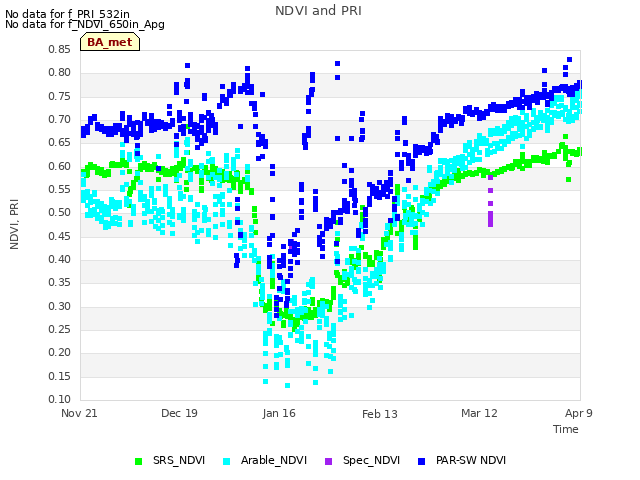640x480 pixels.
Task: Click the Nov 21 x-axis label
Action: coord(79,413)
